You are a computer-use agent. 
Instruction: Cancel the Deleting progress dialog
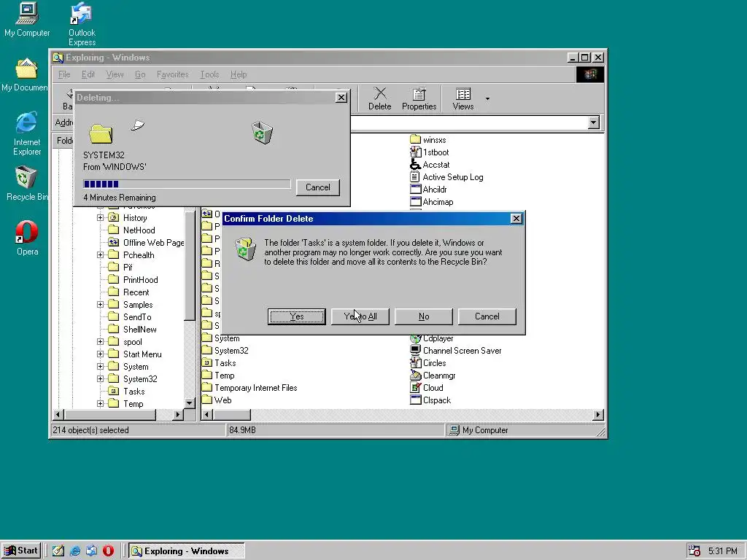click(318, 187)
